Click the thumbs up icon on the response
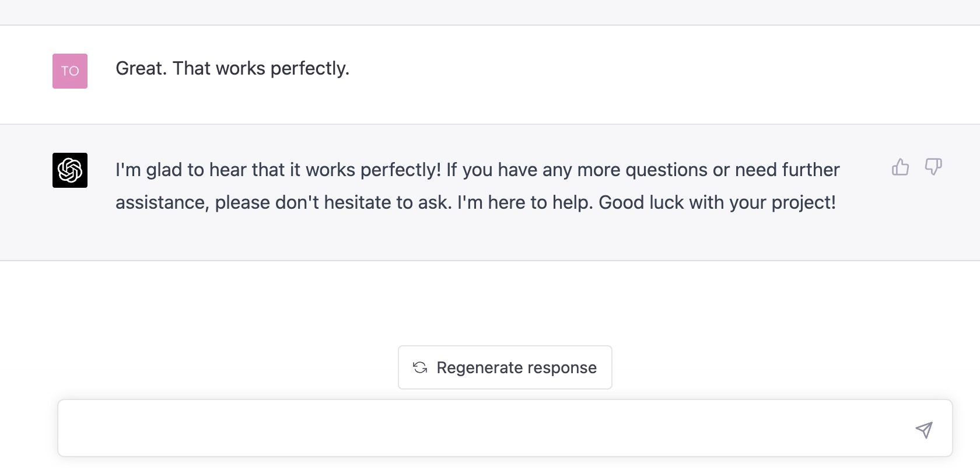Viewport: 980px width, 470px height. point(900,167)
